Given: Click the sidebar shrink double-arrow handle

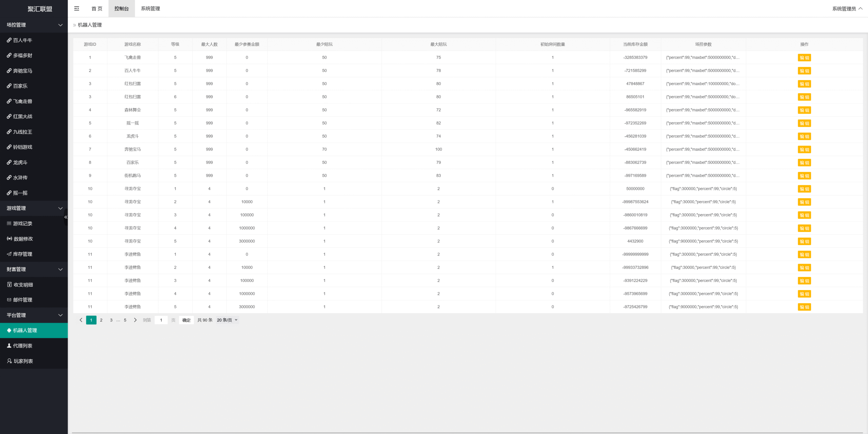Looking at the screenshot, I should [66, 217].
